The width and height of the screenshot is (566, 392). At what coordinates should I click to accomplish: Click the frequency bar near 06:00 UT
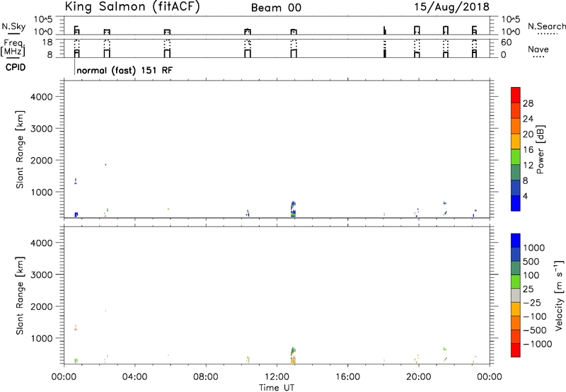(x=167, y=53)
